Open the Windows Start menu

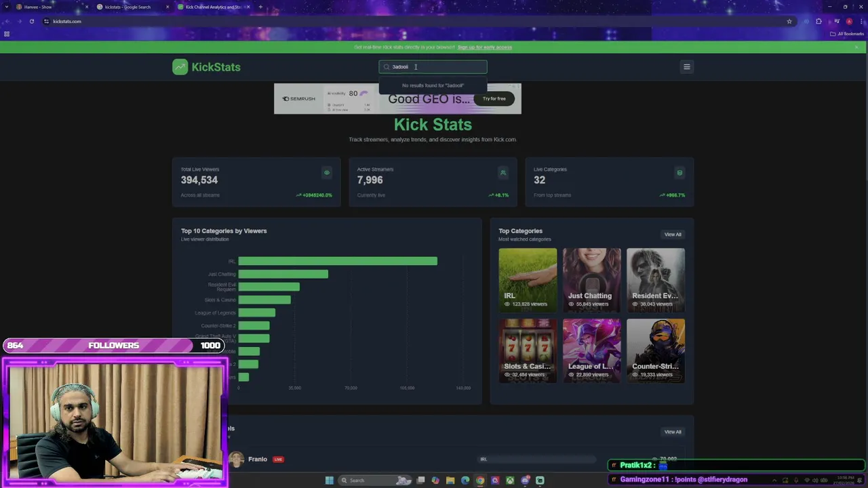(x=329, y=481)
